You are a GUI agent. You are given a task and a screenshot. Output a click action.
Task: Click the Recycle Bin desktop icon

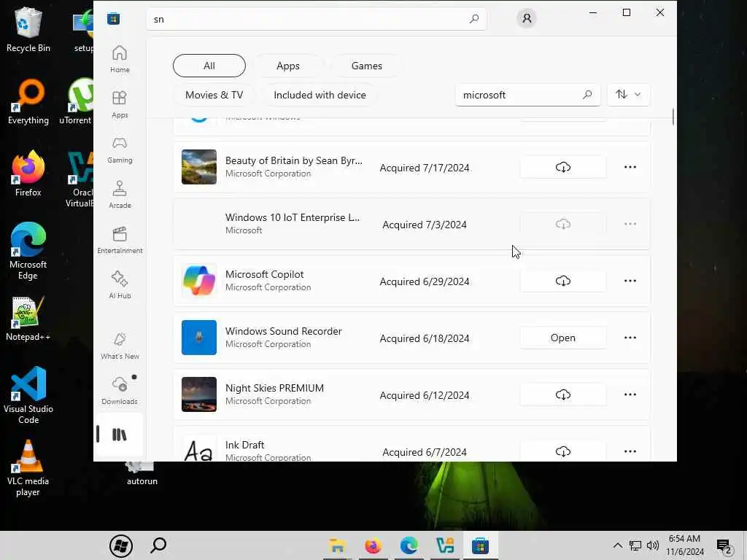28,29
